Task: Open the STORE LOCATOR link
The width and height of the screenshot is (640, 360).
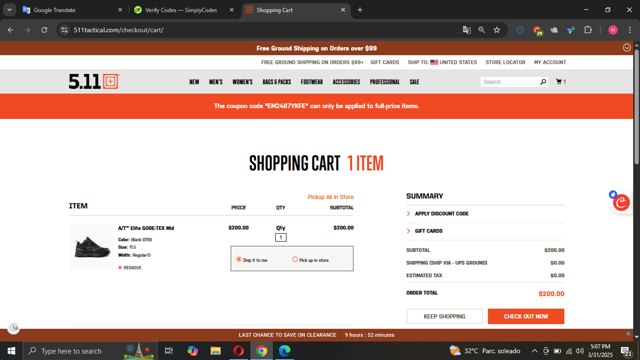Action: click(505, 62)
